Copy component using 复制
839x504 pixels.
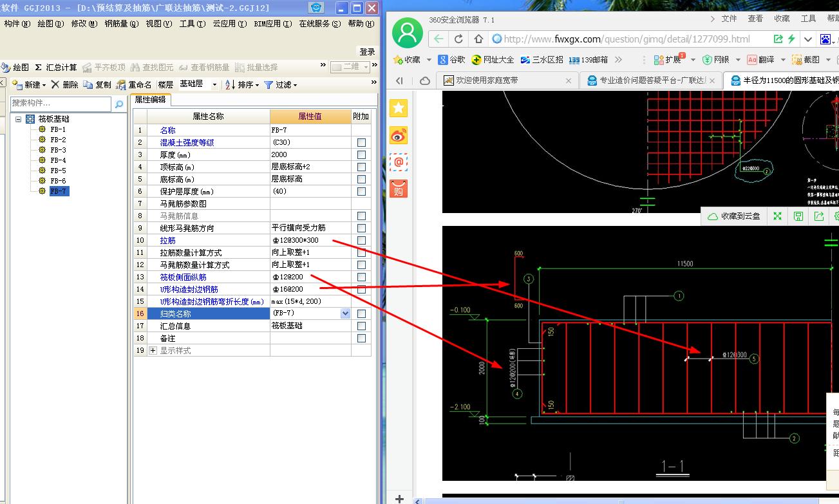pyautogui.click(x=97, y=84)
